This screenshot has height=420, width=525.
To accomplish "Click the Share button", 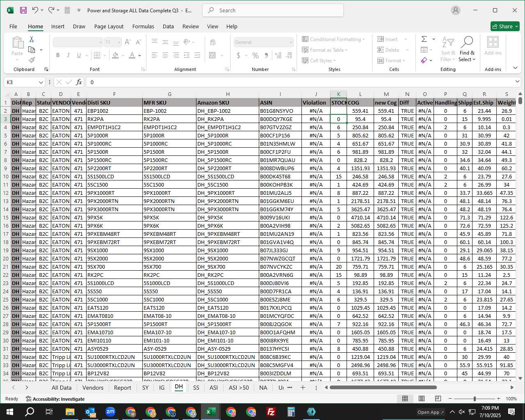I will tap(505, 26).
